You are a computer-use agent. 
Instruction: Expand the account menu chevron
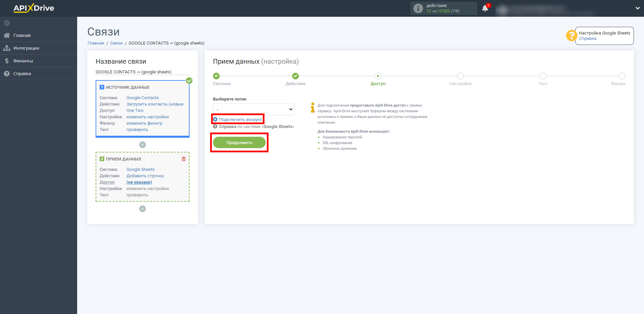tap(637, 8)
